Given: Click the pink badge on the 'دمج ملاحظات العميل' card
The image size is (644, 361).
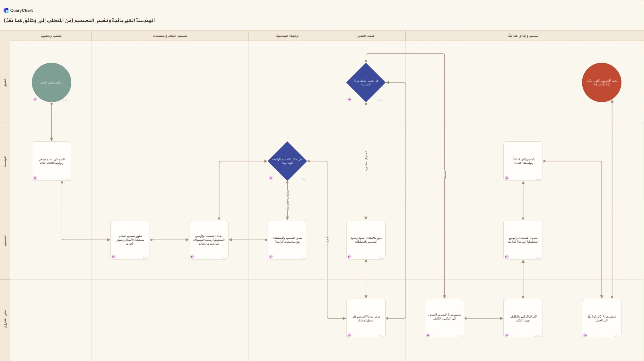Looking at the screenshot, I should click(349, 257).
